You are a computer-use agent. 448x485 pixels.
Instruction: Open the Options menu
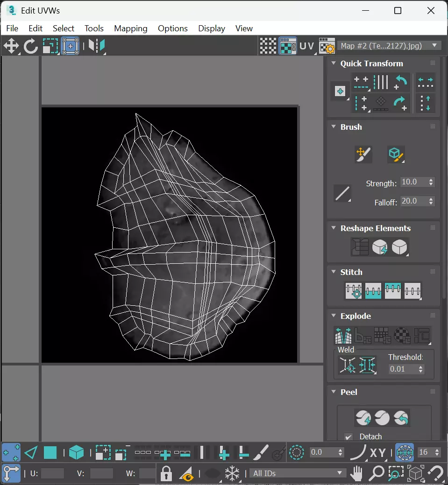coord(173,28)
